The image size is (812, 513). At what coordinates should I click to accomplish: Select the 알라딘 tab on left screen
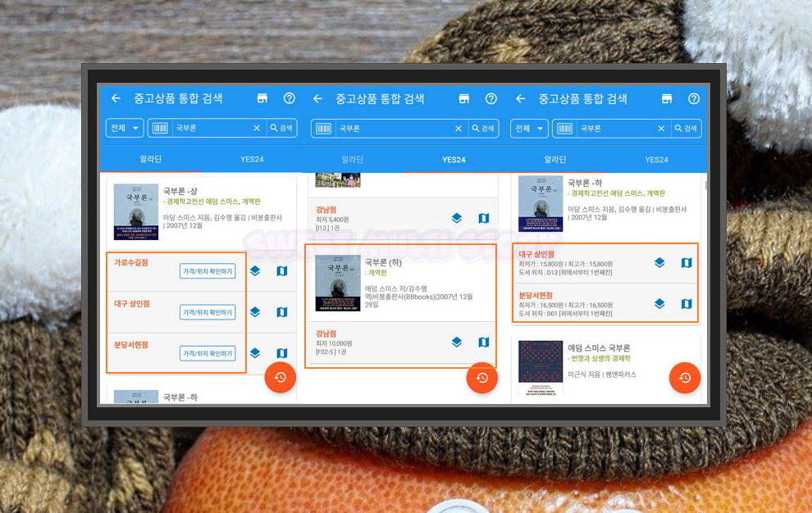(150, 160)
